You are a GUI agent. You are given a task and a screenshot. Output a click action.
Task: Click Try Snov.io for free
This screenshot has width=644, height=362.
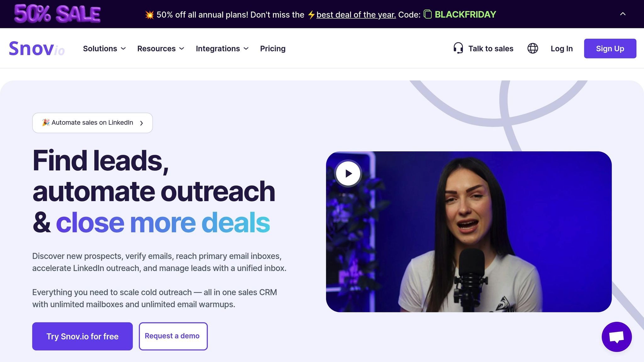(x=82, y=336)
